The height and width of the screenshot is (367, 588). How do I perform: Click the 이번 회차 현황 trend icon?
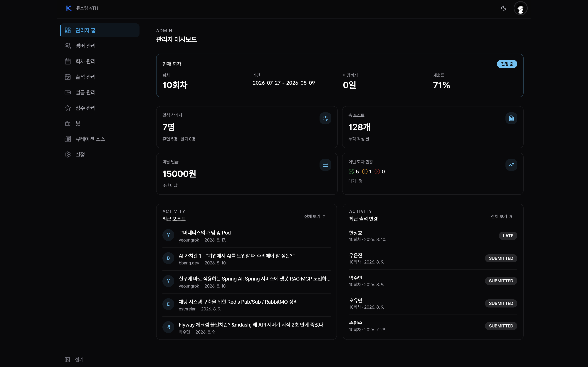pyautogui.click(x=511, y=165)
